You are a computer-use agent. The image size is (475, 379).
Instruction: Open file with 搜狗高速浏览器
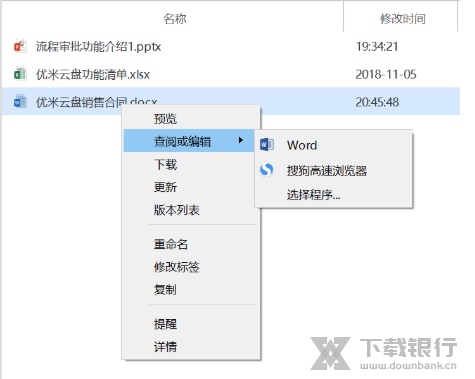point(334,170)
